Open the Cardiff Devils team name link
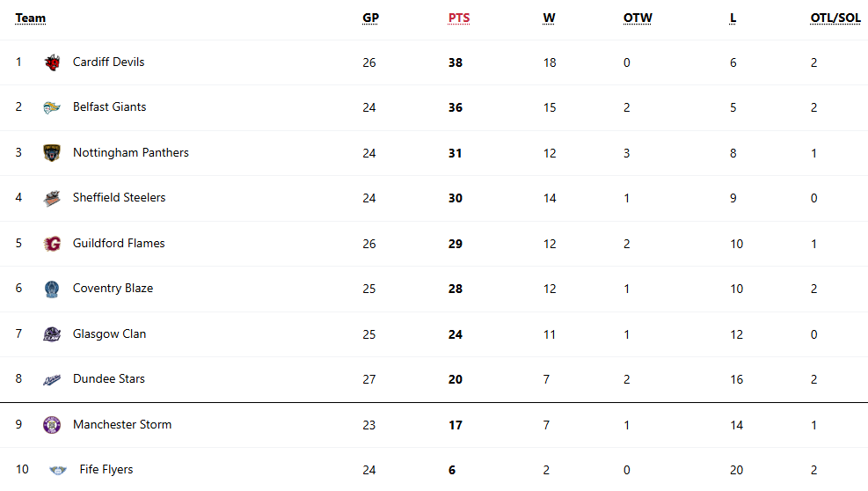 108,62
